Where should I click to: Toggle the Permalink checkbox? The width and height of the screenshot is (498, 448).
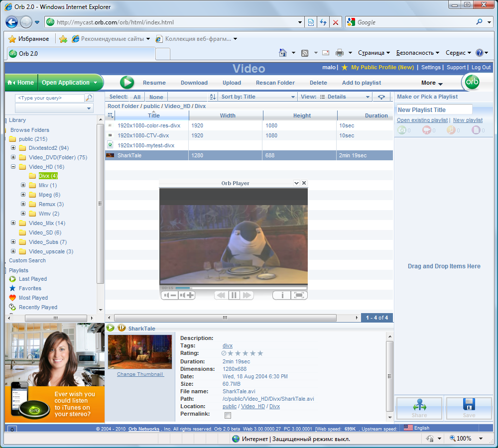click(x=228, y=415)
